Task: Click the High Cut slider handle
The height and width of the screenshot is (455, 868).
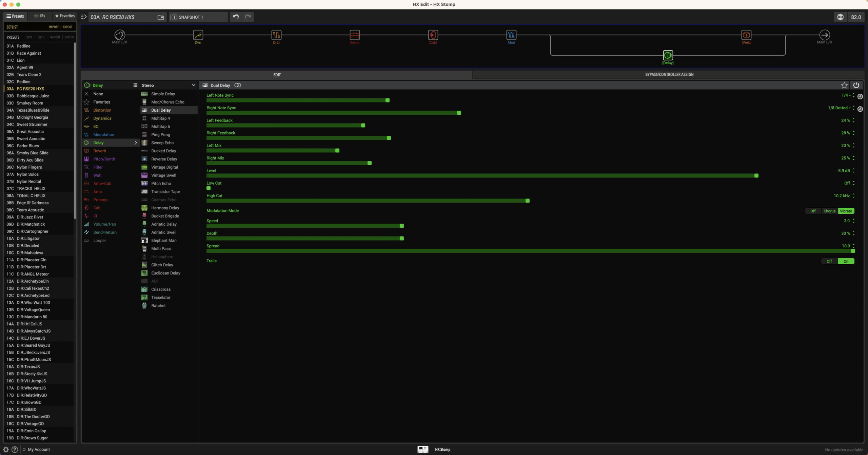Action: (527, 201)
